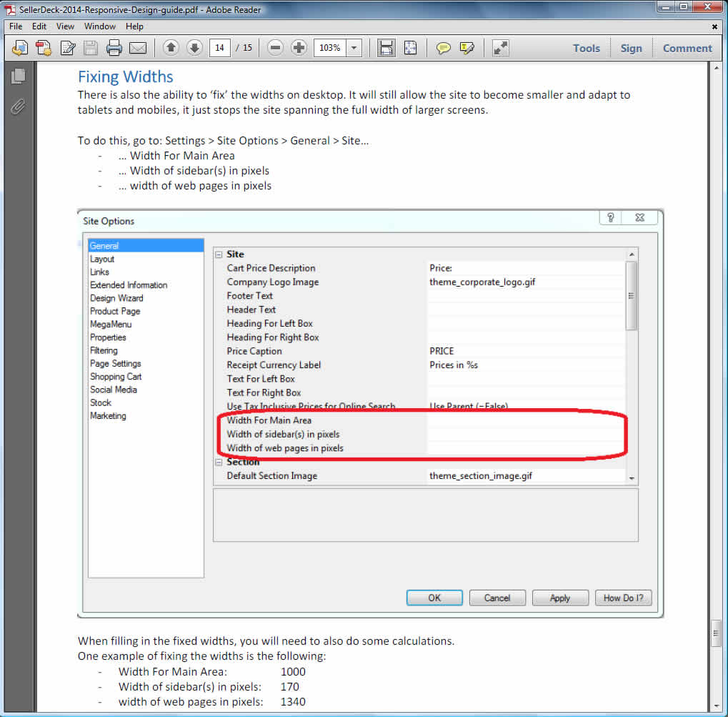Image resolution: width=728 pixels, height=717 pixels.
Task: Switch to Read Mode view
Action: pyautogui.click(x=501, y=48)
